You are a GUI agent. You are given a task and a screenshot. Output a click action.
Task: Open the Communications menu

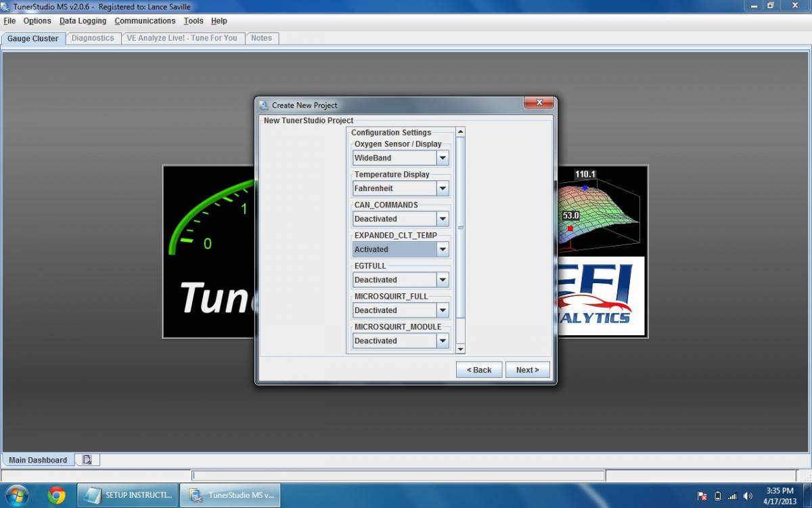point(145,21)
